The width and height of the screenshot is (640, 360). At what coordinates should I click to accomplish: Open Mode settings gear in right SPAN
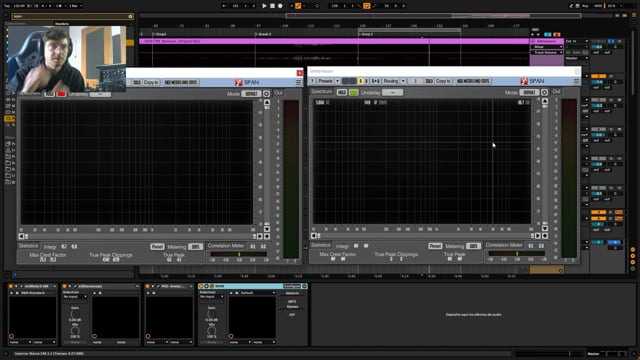(x=544, y=93)
